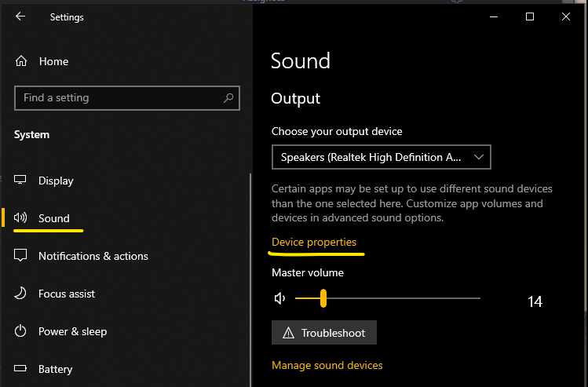Click the sidebar vertical scrollbar
This screenshot has width=588, height=387.
(x=250, y=279)
